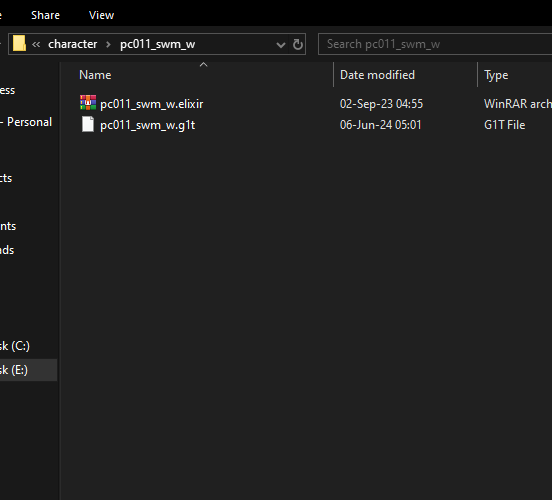This screenshot has height=500, width=552.
Task: Sort files by Type column
Action: (496, 75)
